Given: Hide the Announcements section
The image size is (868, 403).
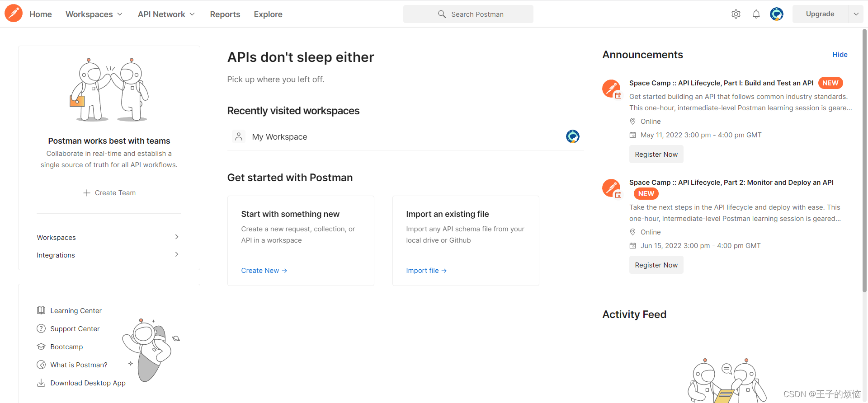Looking at the screenshot, I should coord(840,55).
